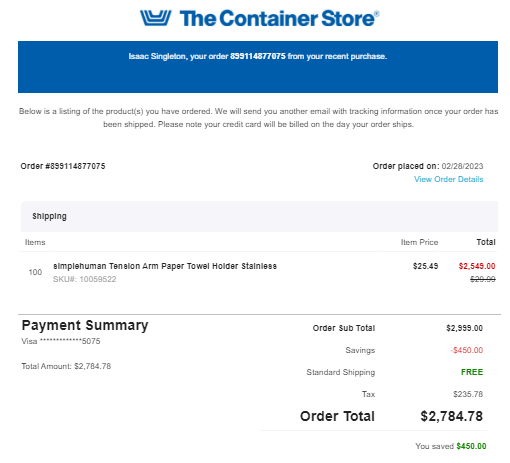This screenshot has width=510, height=463.
Task: Click the Visa card ending 5075
Action: pos(61,341)
